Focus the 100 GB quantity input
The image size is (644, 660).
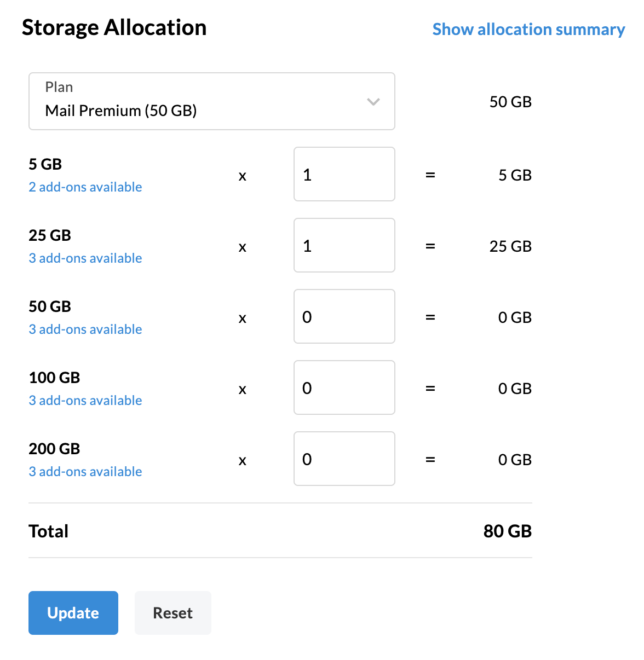tap(344, 387)
